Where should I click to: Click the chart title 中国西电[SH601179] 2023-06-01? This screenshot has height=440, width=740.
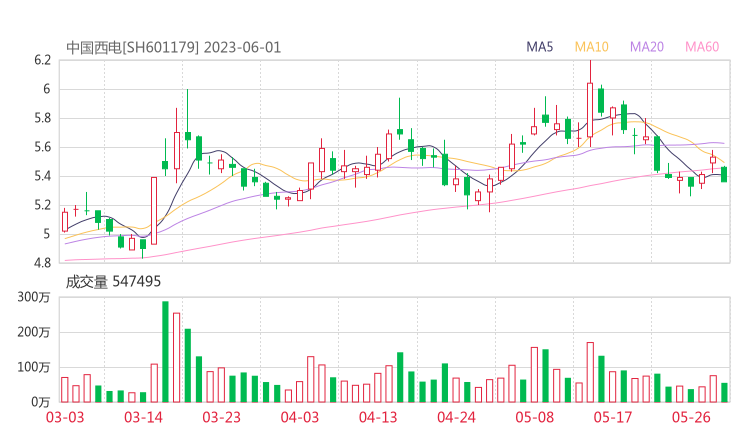pyautogui.click(x=173, y=48)
